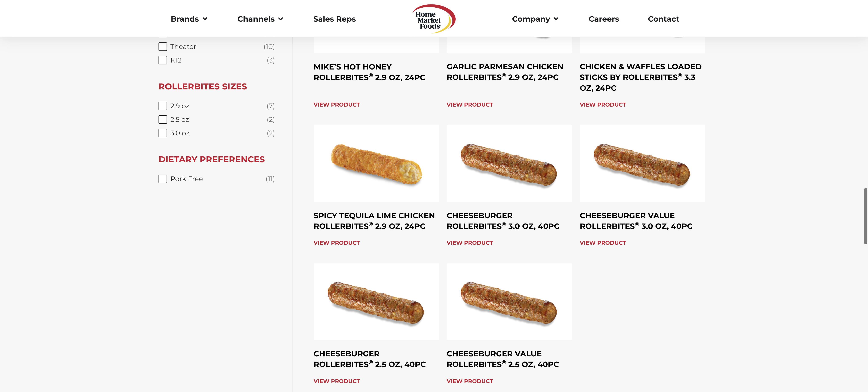This screenshot has width=868, height=392.
Task: Check the Pork Free dietary checkbox
Action: [x=163, y=179]
